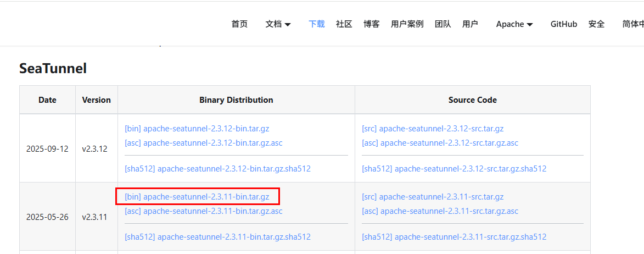Screen dimensions: 644x254
Task: Open 用户案例 user cases page
Action: [x=407, y=24]
